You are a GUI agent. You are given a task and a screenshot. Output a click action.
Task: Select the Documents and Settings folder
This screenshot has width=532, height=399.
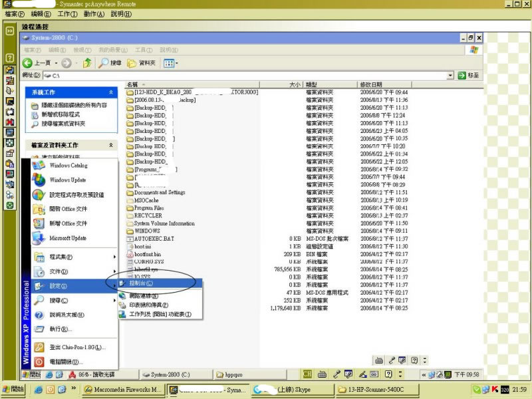pyautogui.click(x=156, y=192)
